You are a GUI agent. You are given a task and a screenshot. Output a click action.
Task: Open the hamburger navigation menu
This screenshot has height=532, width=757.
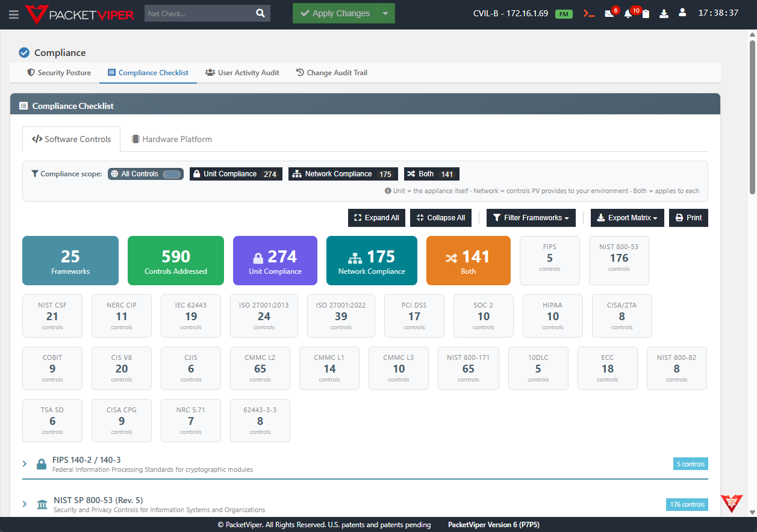click(x=14, y=14)
